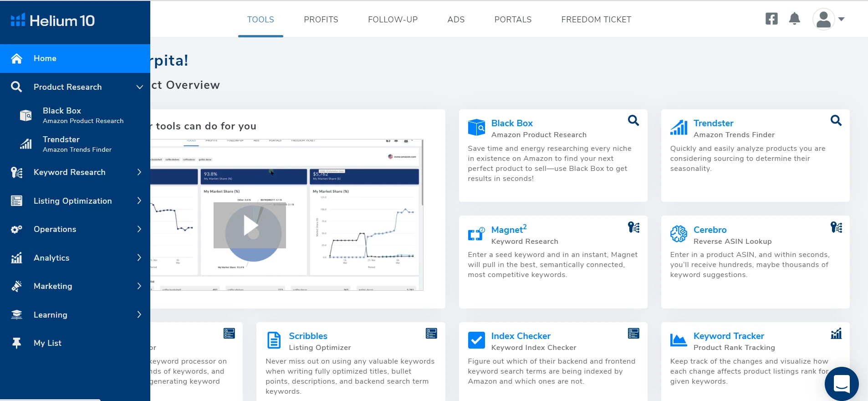868x401 pixels.
Task: Open the Magnet keyword research link
Action: pyautogui.click(x=508, y=230)
